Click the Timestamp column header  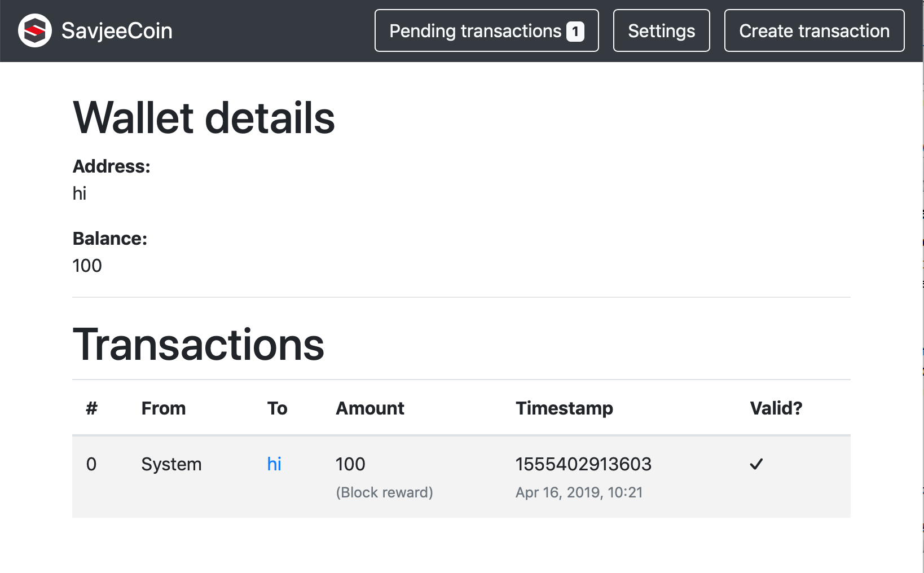pos(564,408)
